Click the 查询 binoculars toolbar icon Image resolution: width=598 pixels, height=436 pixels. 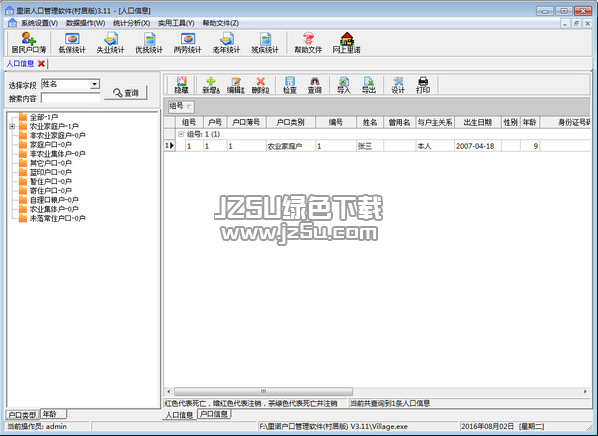coord(315,85)
